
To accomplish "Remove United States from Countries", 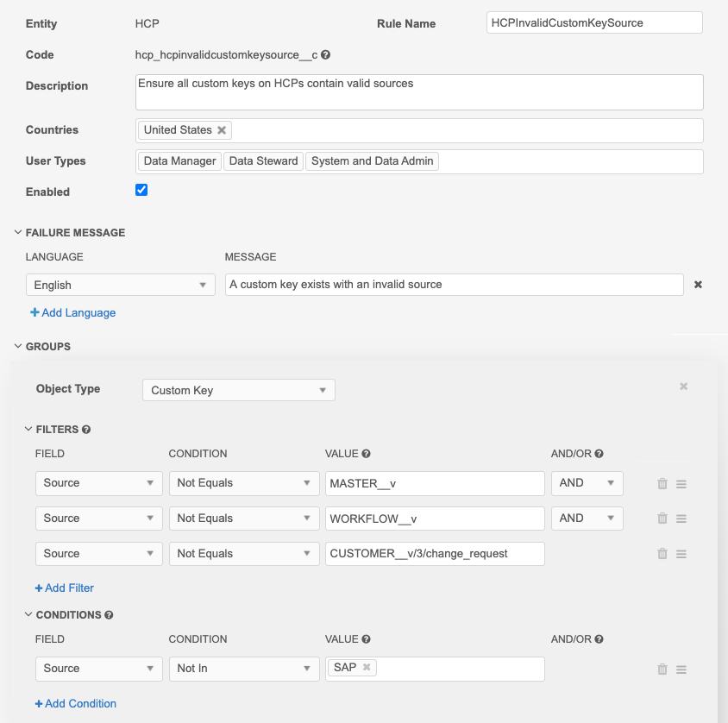I will click(222, 130).
